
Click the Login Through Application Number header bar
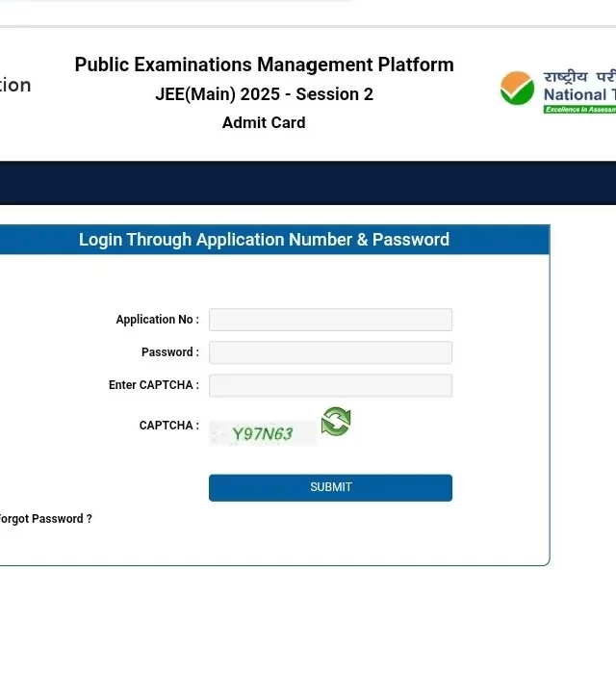(264, 240)
